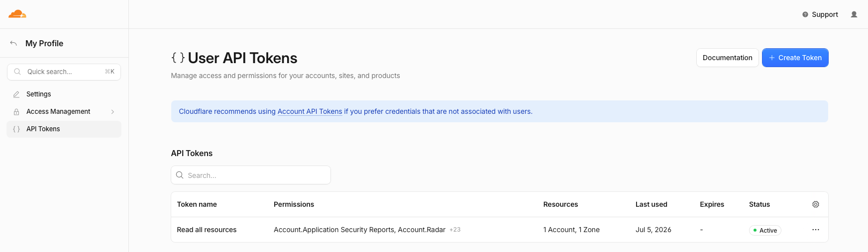The height and width of the screenshot is (252, 868).
Task: Click the ⌘K shortcut hint
Action: click(x=109, y=72)
